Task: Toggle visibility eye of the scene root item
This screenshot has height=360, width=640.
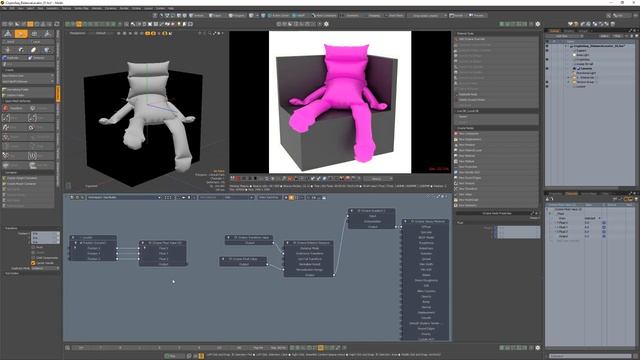Action: click(x=547, y=46)
